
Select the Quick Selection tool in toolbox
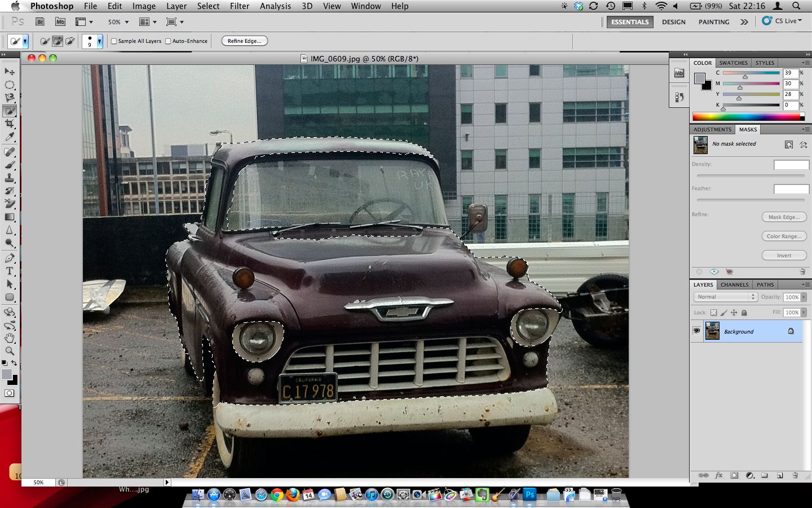tap(10, 111)
